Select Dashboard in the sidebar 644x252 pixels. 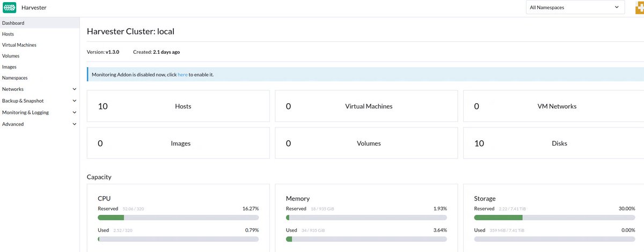pos(40,23)
